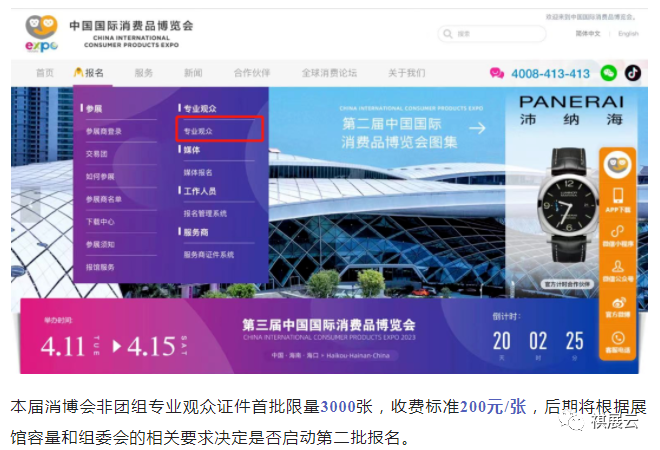The height and width of the screenshot is (450, 660).
Task: Open the 新闻 navigation menu
Action: [x=193, y=73]
